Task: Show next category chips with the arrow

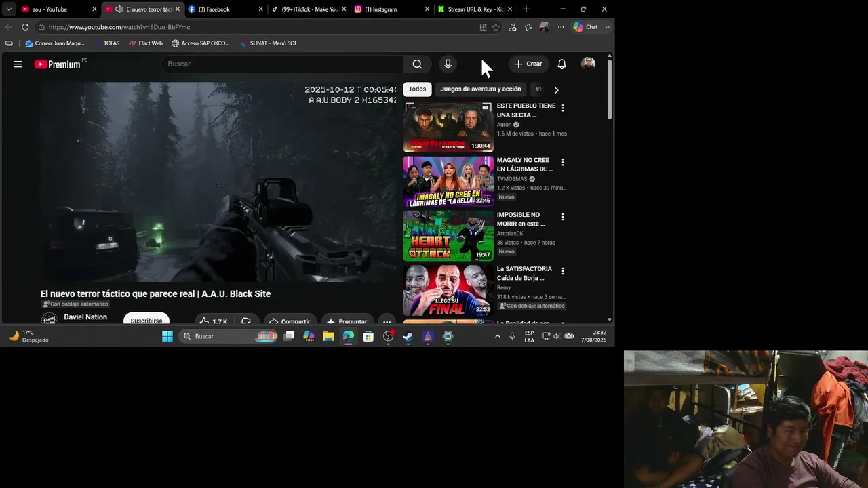Action: [556, 89]
